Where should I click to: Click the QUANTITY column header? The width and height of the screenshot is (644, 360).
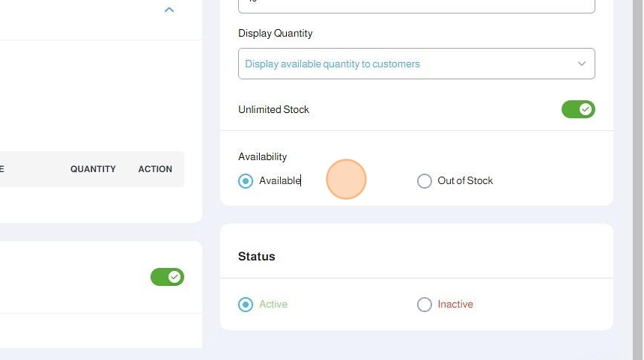93,169
